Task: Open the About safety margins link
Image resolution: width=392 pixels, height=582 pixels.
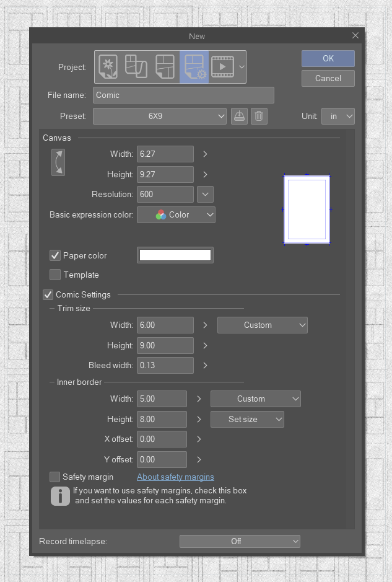Action: 175,477
